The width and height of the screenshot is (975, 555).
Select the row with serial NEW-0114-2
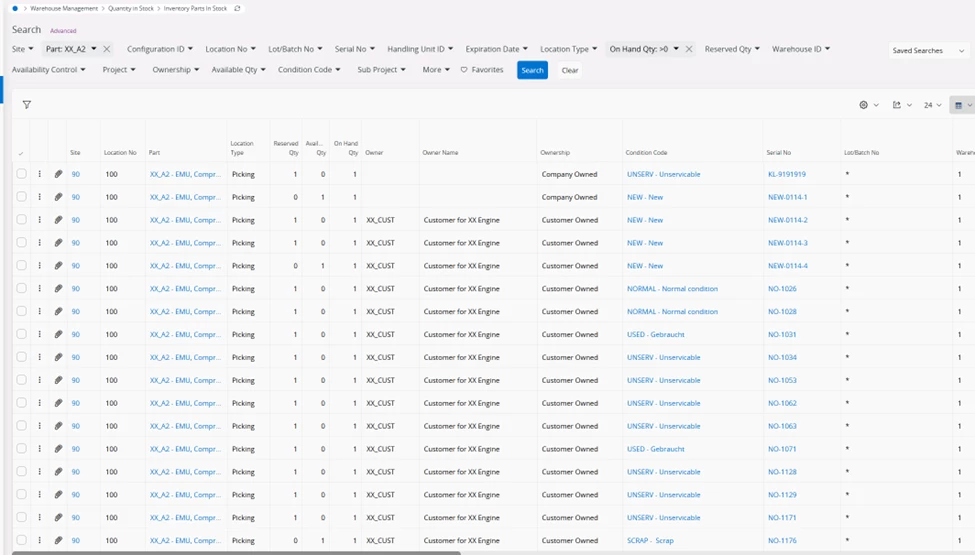tap(22, 220)
